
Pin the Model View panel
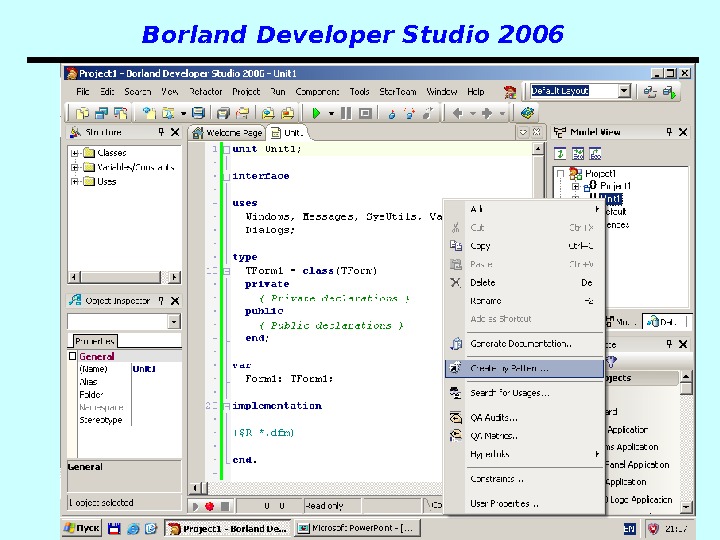pos(669,132)
